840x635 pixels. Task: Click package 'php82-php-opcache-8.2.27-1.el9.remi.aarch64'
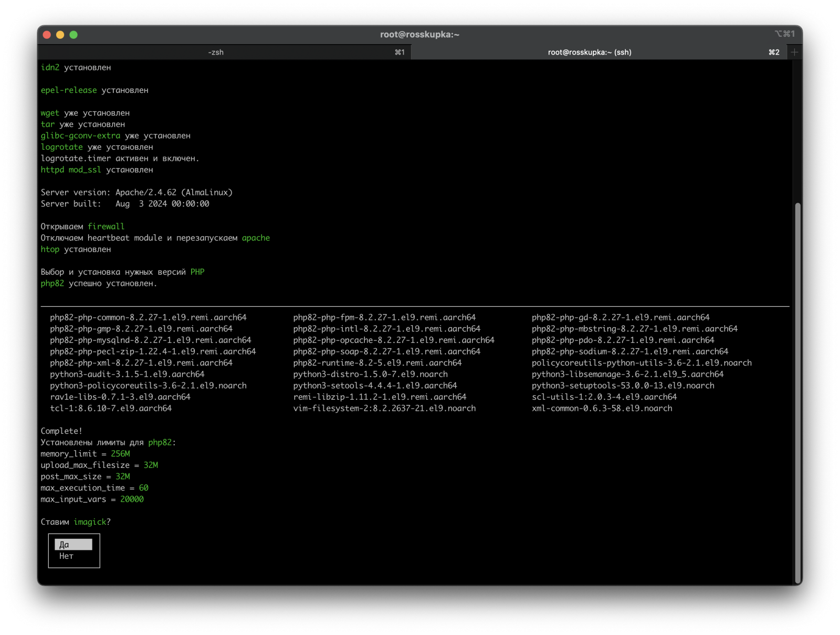(x=394, y=340)
